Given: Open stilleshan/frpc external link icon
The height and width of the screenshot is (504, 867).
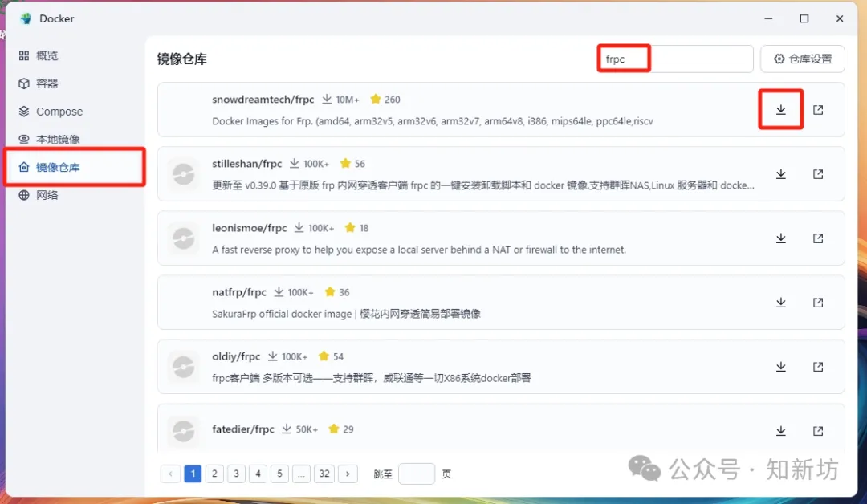Looking at the screenshot, I should [x=818, y=174].
